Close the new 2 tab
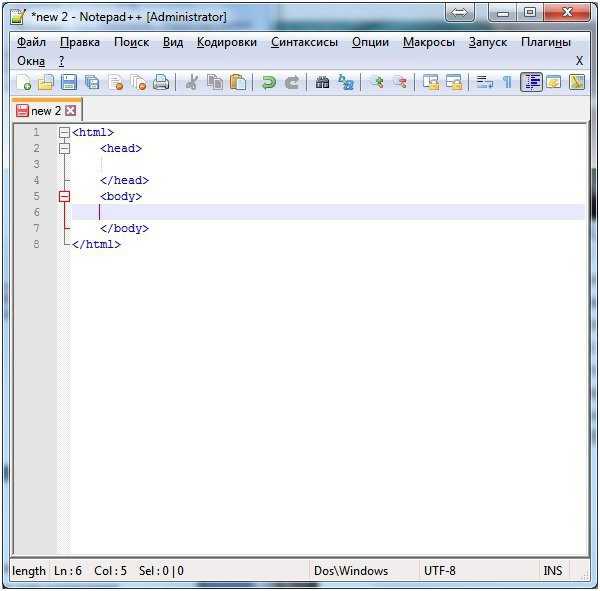This screenshot has height=591, width=600. tap(70, 111)
